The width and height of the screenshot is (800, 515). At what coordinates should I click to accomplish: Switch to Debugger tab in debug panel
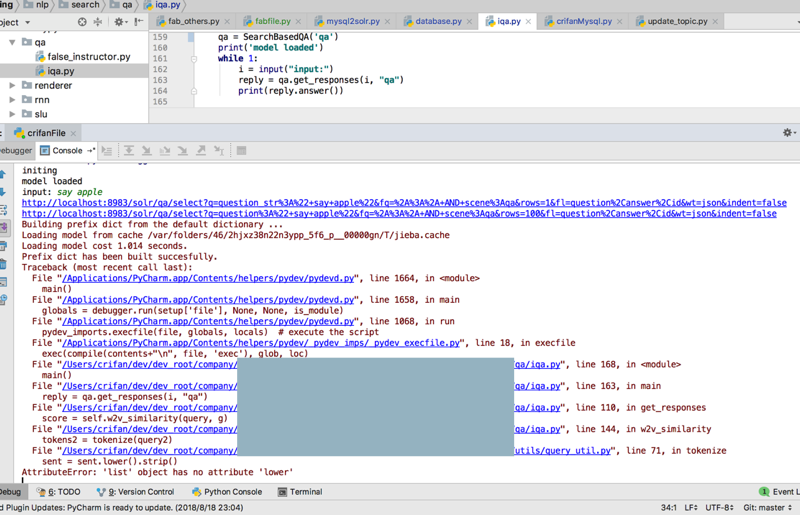(x=15, y=151)
